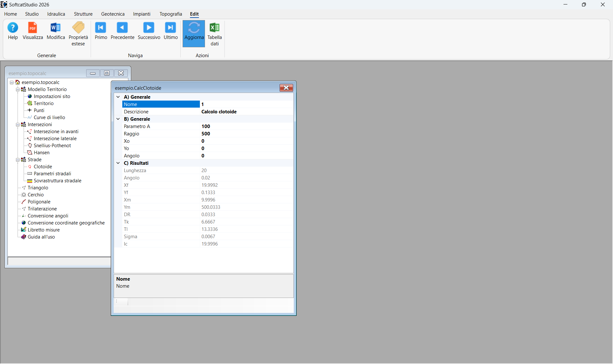Edit the Nome value field
Viewport: 613px width, 364px height.
pos(246,104)
